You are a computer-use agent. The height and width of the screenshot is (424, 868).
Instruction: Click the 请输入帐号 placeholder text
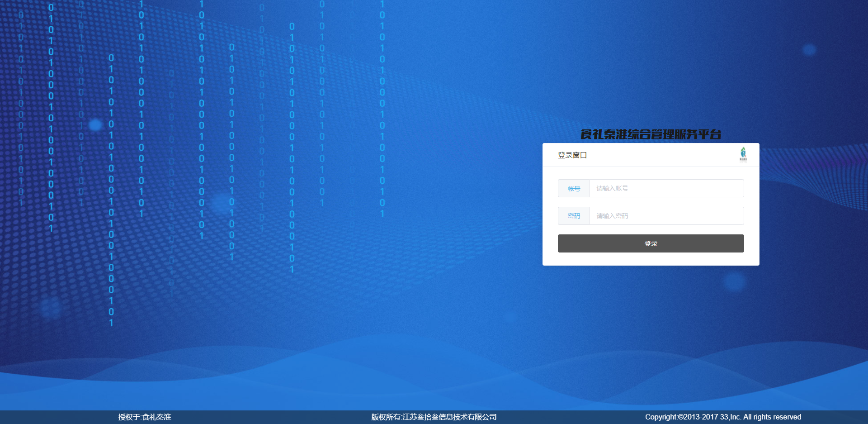[612, 188]
